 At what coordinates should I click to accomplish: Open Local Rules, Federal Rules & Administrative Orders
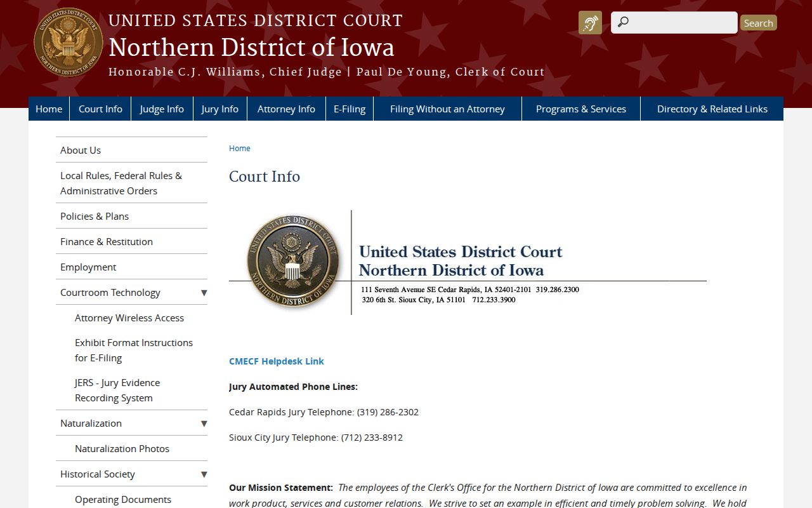coord(131,183)
